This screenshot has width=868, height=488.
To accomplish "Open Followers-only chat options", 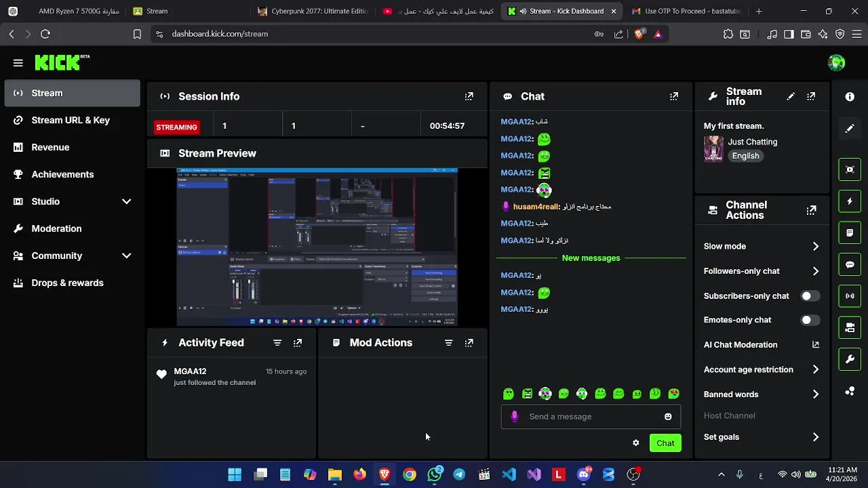I will [762, 271].
